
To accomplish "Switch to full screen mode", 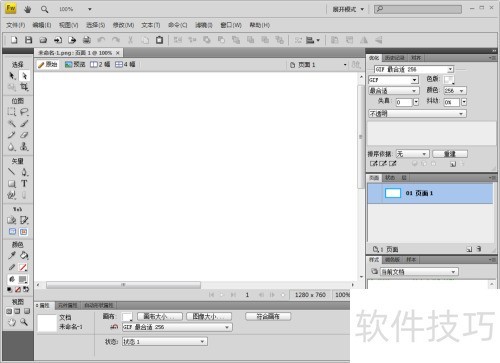I will tap(27, 311).
